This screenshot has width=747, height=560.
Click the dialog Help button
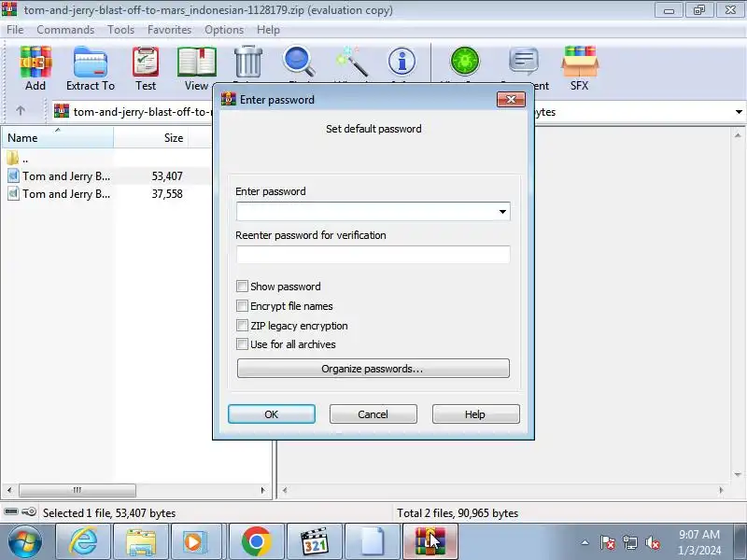pos(475,413)
